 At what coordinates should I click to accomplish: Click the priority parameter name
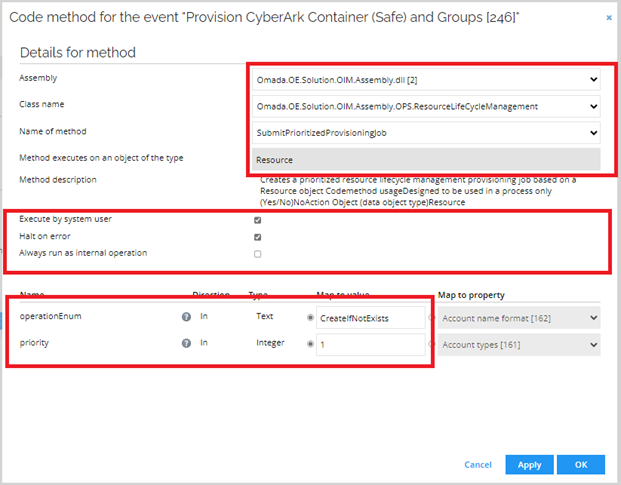click(x=34, y=343)
